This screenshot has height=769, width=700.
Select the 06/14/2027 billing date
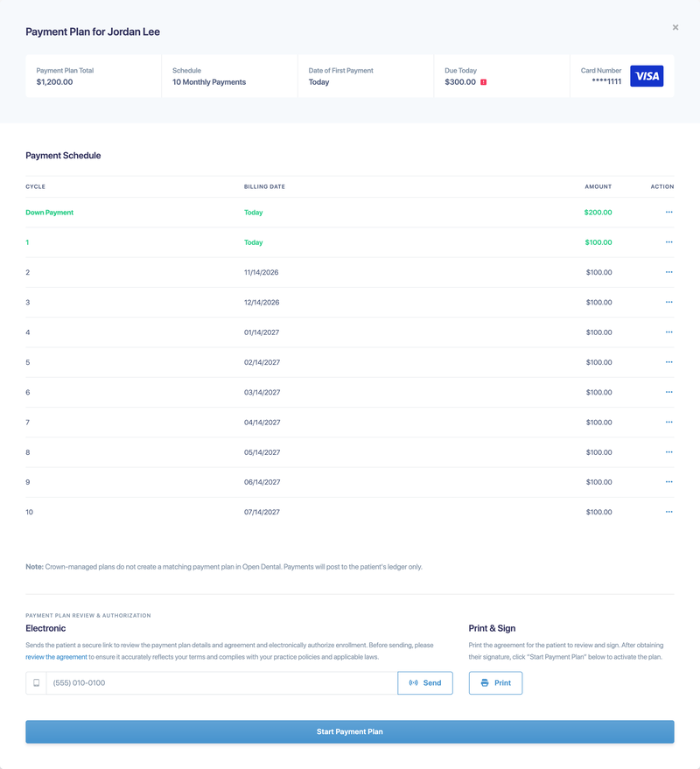tap(262, 482)
